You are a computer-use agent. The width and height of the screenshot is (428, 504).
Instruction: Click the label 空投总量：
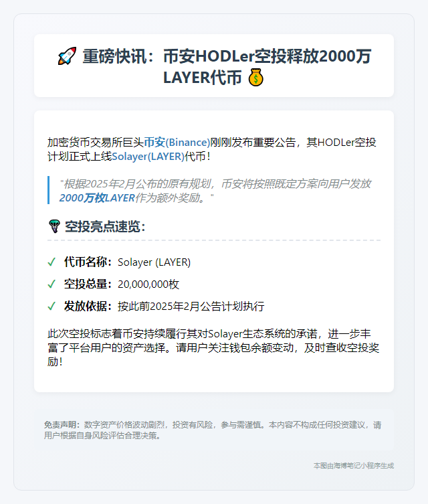88,284
